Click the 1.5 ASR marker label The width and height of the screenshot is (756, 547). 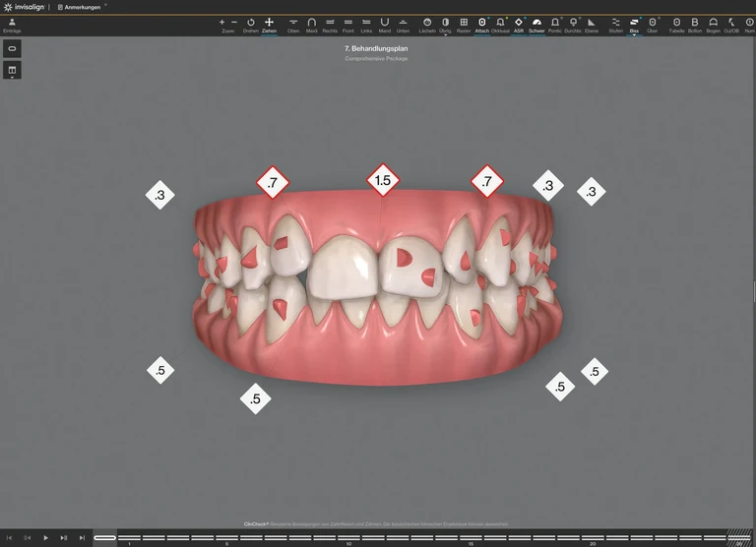[x=383, y=181]
